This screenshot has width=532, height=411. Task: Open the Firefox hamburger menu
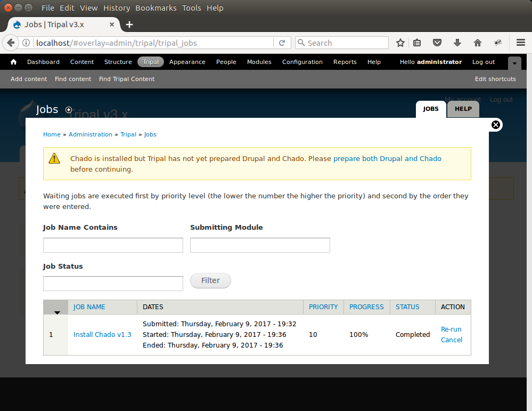point(520,43)
